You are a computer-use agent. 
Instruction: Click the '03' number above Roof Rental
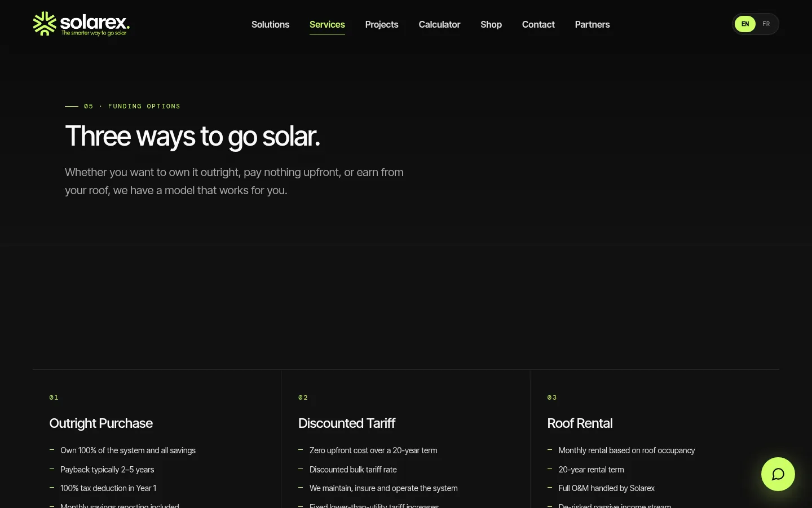pyautogui.click(x=552, y=397)
